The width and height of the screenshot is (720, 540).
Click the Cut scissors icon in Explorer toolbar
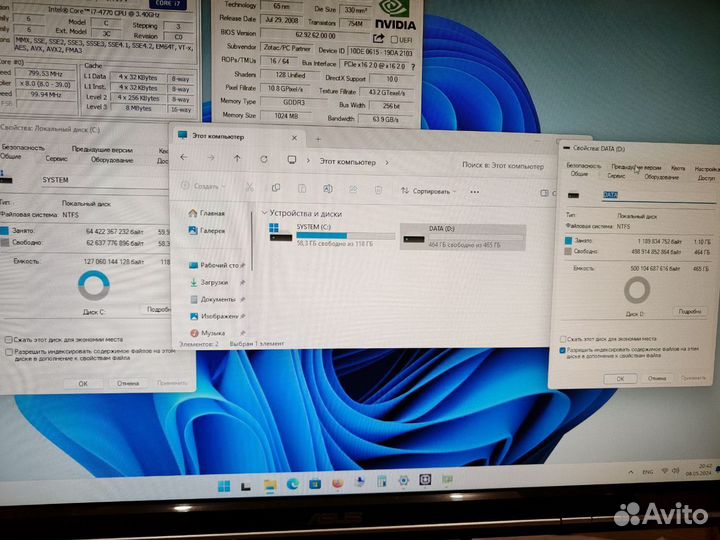249,187
